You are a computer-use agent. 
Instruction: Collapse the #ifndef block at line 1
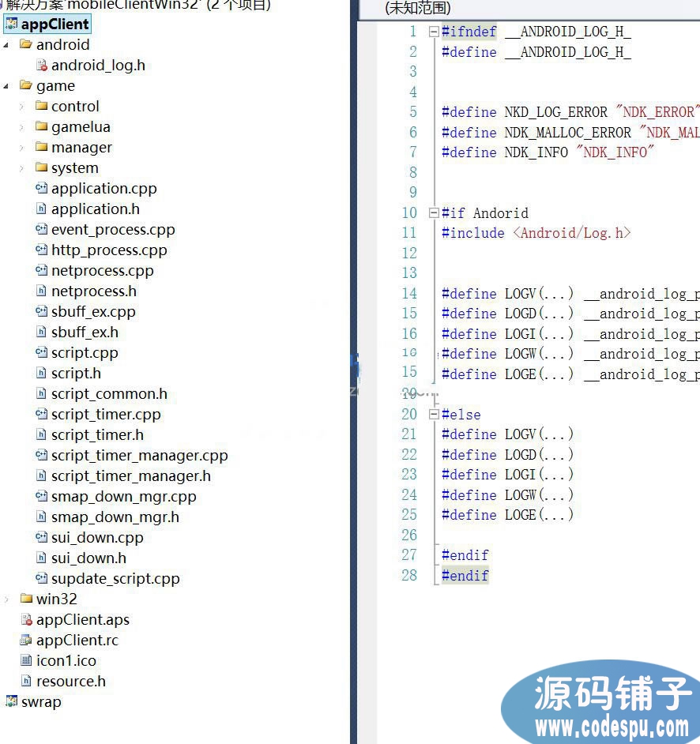point(433,32)
